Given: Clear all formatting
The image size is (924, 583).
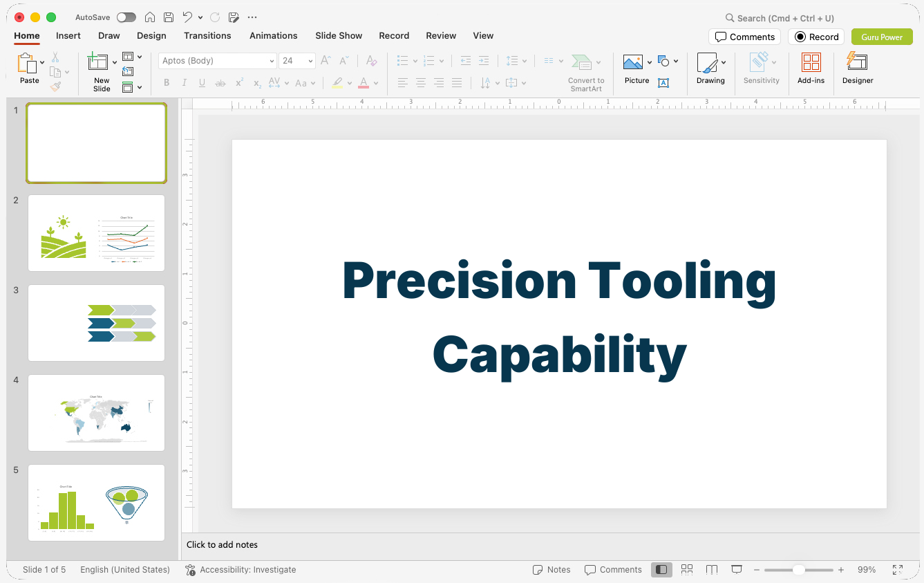Looking at the screenshot, I should 371,61.
